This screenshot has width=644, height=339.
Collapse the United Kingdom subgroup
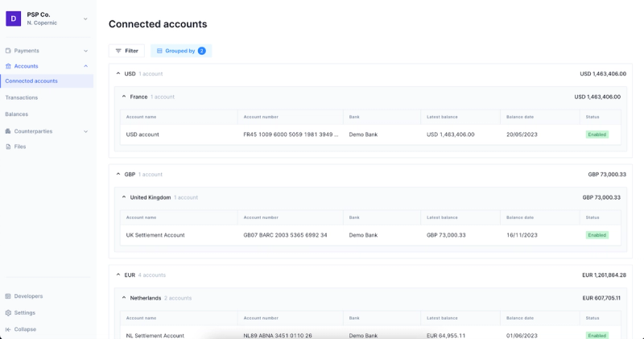tap(124, 197)
